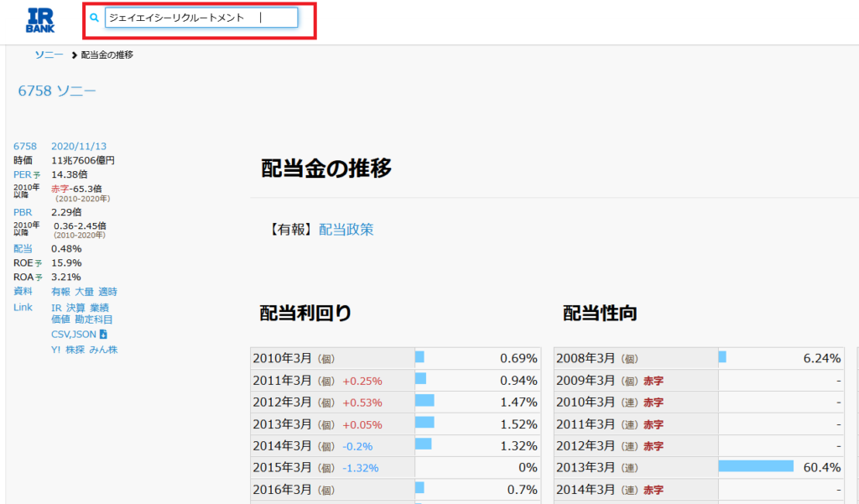The height and width of the screenshot is (504, 859).
Task: Click the 6.24% payout value for 2008年3月
Action: pyautogui.click(x=822, y=358)
